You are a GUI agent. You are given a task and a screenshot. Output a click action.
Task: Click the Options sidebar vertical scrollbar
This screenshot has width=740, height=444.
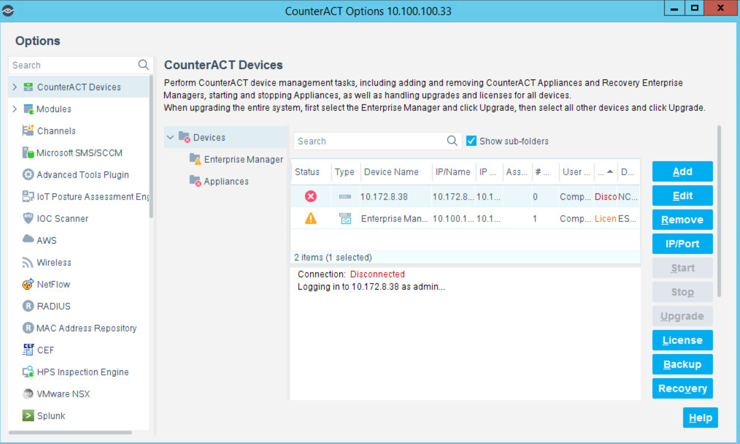click(x=151, y=146)
